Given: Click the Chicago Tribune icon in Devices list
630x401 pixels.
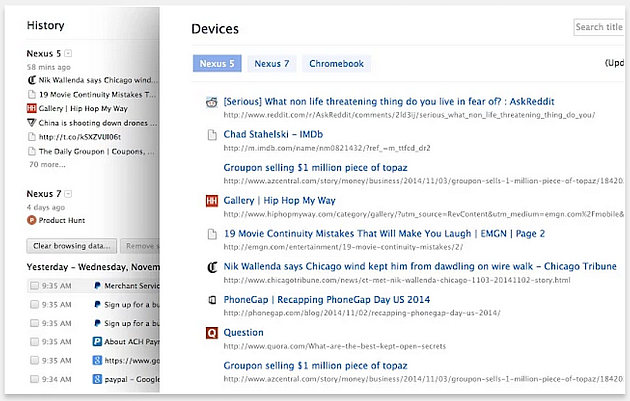Looking at the screenshot, I should [x=211, y=267].
